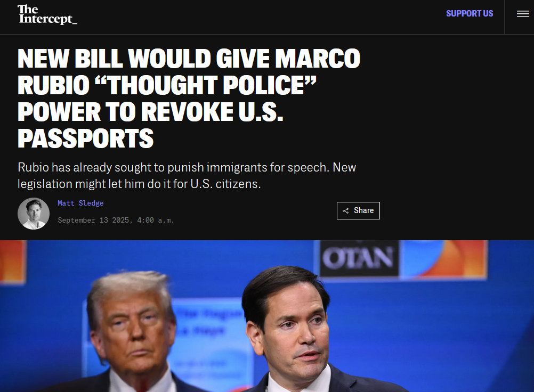Open the hero photo below the byline
The image size is (534, 392).
click(x=267, y=316)
